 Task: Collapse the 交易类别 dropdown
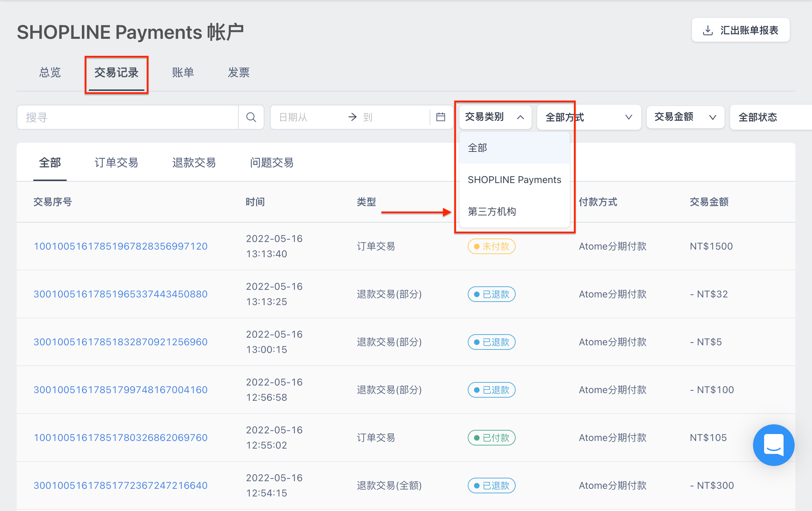(495, 117)
